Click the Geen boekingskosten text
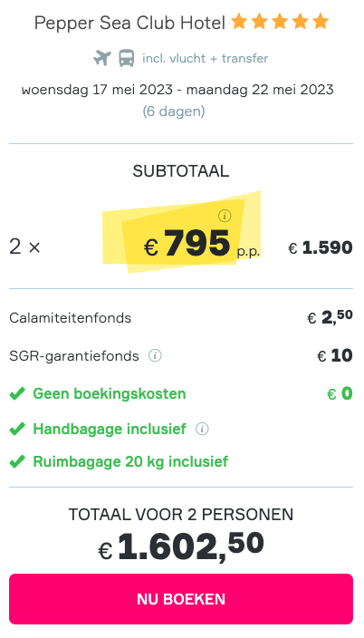 click(110, 394)
